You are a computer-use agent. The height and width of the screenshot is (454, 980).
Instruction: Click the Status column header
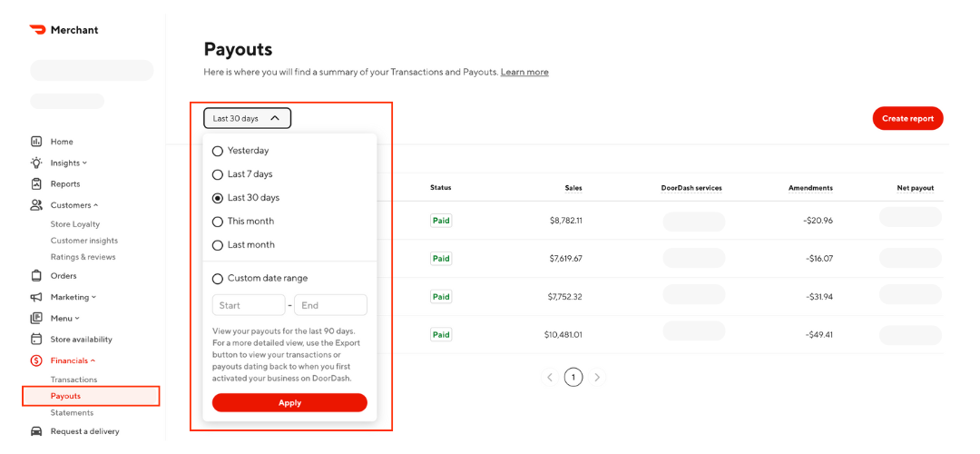pos(441,188)
